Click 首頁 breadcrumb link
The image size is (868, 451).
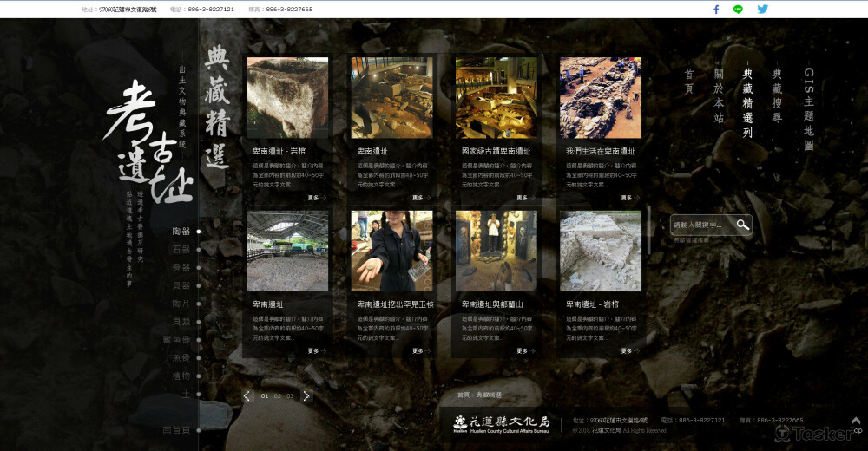coord(464,395)
